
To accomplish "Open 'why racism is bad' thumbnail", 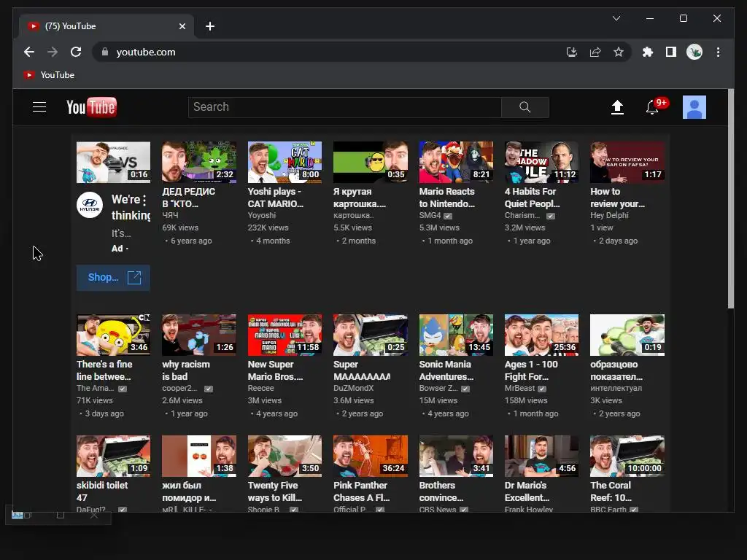I will point(199,335).
